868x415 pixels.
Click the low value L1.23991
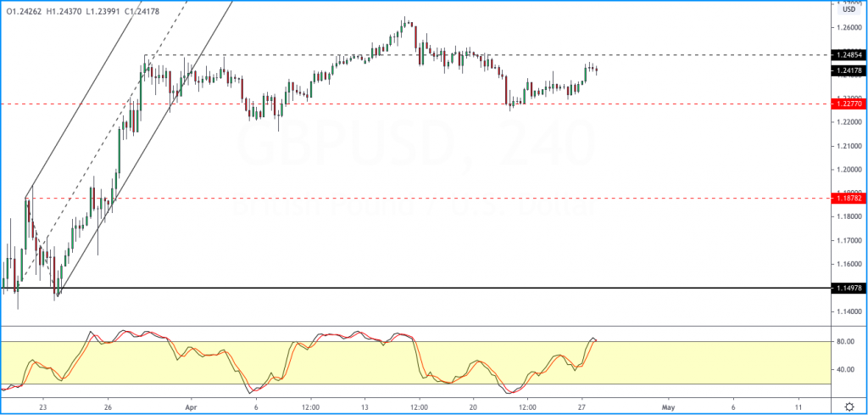coord(103,11)
